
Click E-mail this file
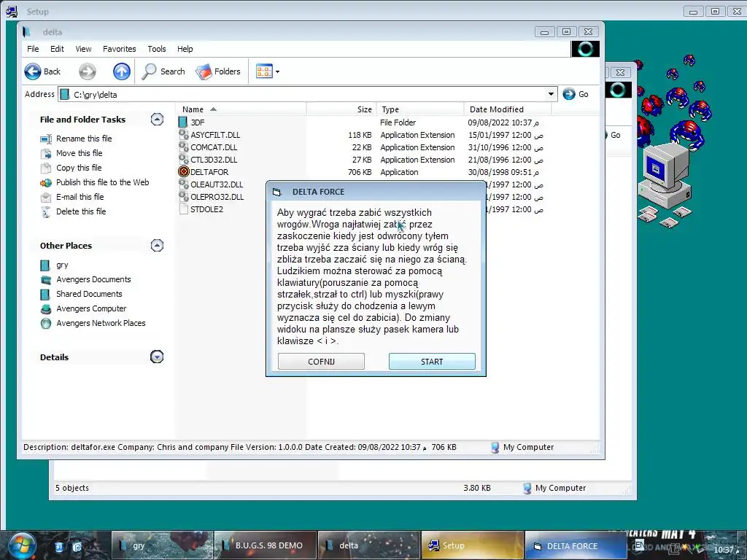[80, 197]
